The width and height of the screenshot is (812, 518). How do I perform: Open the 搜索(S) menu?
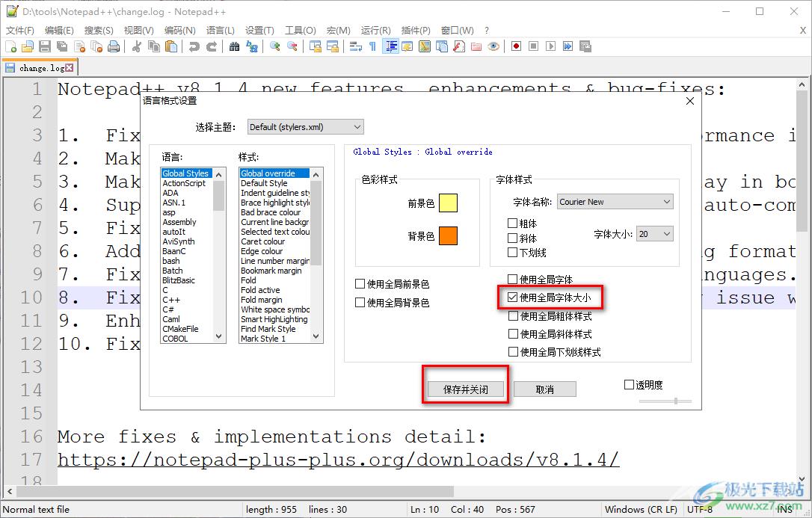pos(99,31)
